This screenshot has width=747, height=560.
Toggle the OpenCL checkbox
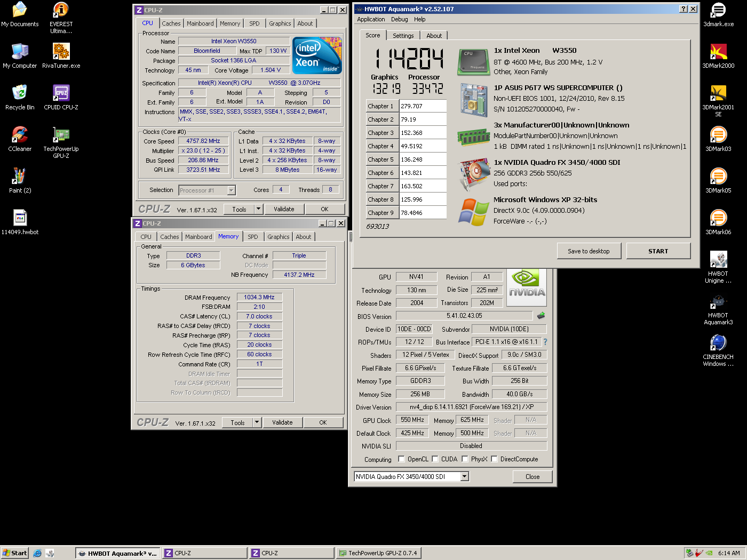(401, 459)
